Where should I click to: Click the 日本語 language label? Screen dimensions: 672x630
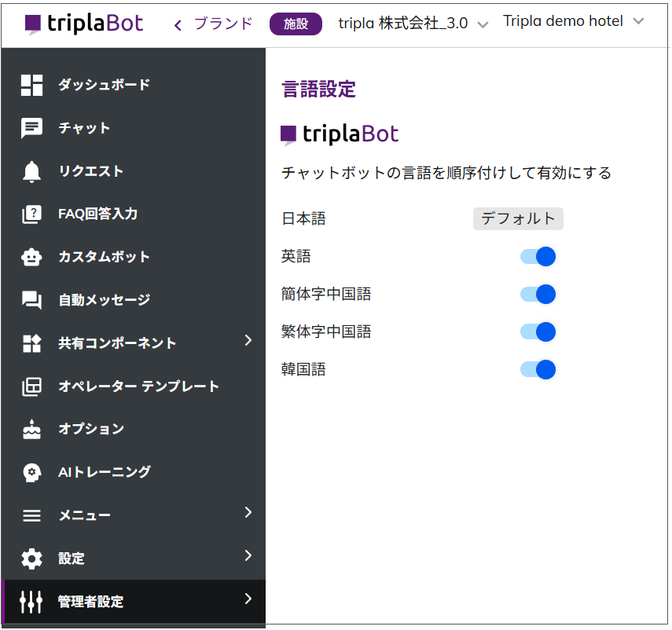click(x=303, y=219)
